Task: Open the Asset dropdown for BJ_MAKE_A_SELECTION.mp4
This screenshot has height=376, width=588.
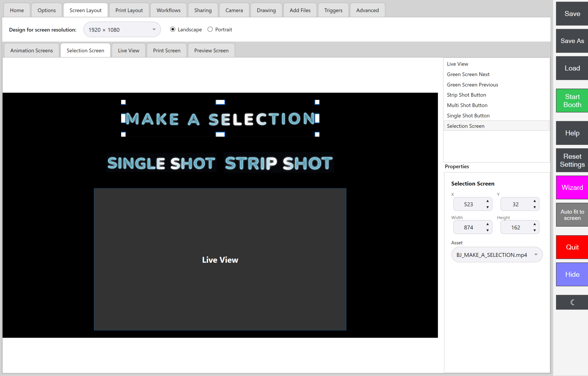Action: 497,255
